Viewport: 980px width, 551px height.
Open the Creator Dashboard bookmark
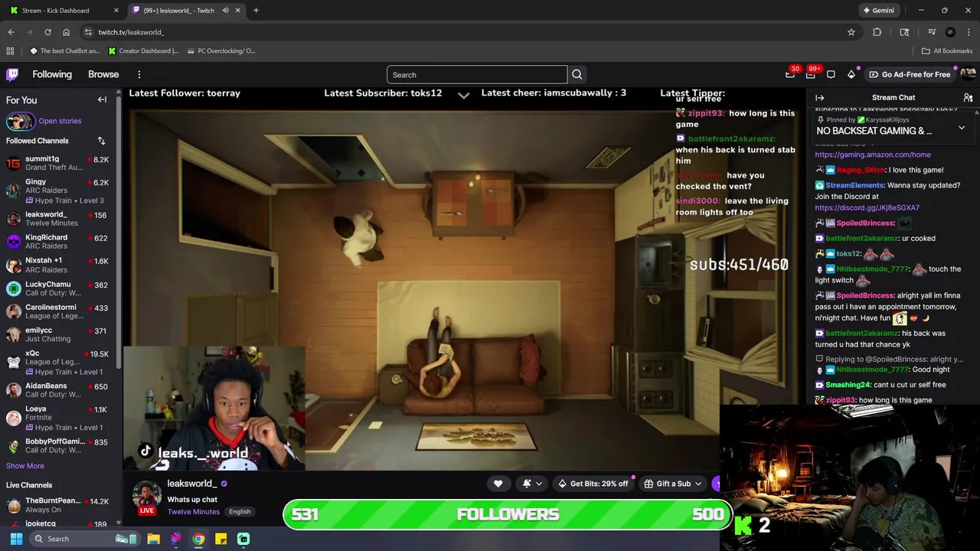pyautogui.click(x=143, y=51)
